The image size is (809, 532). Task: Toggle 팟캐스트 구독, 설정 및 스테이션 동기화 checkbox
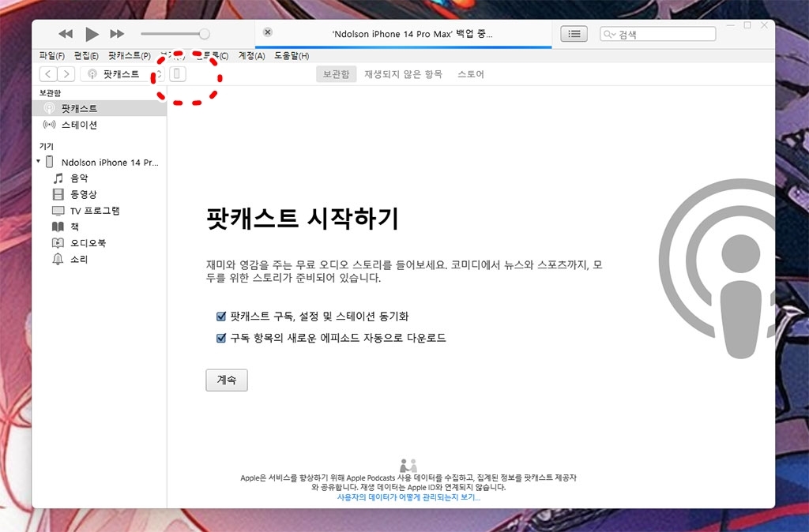[221, 316]
